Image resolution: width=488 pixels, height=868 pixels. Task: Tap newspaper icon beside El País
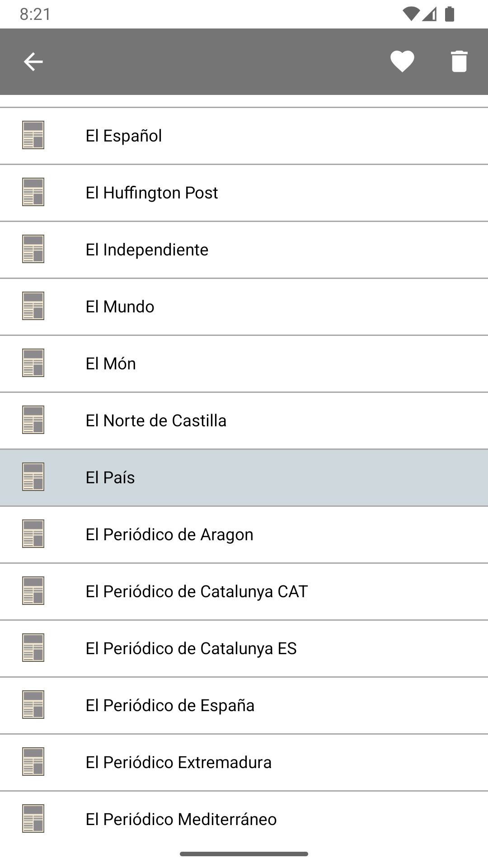click(33, 477)
